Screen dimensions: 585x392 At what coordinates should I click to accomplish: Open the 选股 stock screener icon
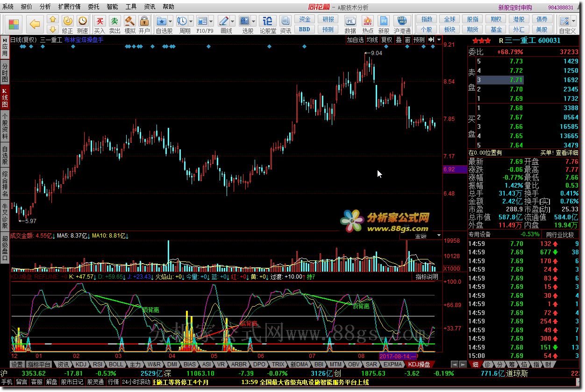245,21
